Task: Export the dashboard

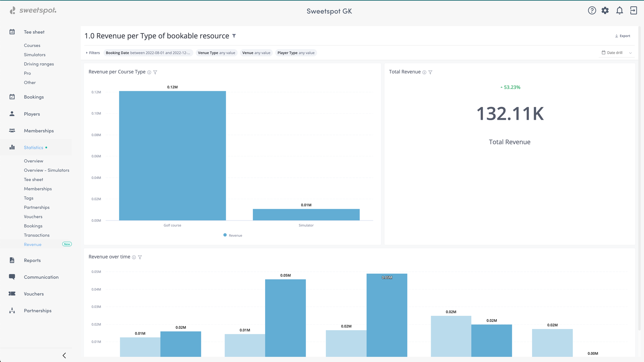Action: (623, 36)
